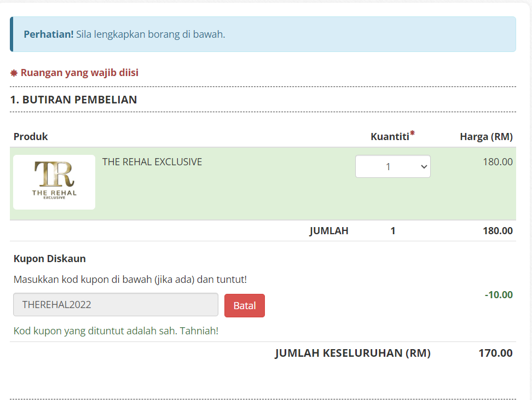Click the red Batal button
This screenshot has height=400, width=532.
coord(245,306)
